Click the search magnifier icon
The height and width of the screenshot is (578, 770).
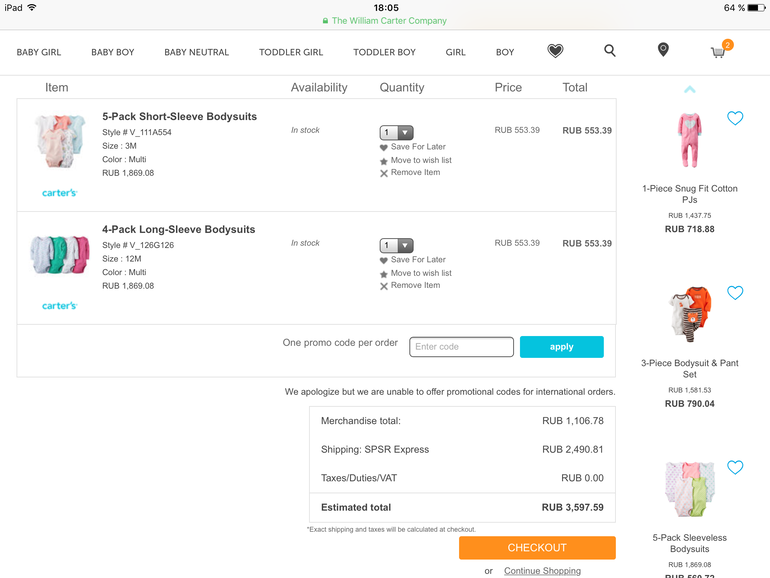609,51
